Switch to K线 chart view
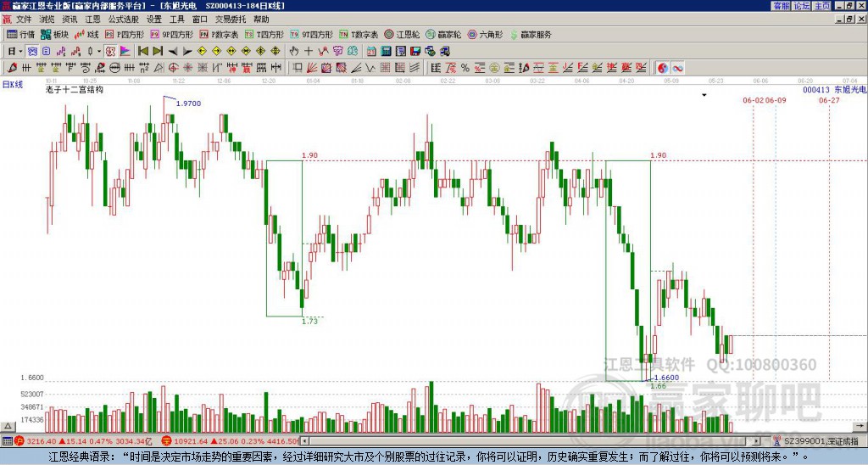This screenshot has height=465, width=868. click(x=87, y=34)
